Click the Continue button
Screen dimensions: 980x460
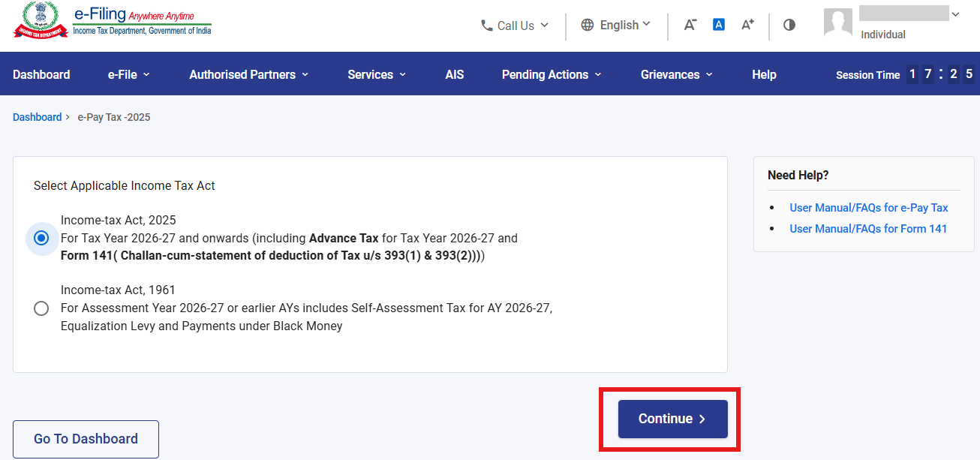673,419
